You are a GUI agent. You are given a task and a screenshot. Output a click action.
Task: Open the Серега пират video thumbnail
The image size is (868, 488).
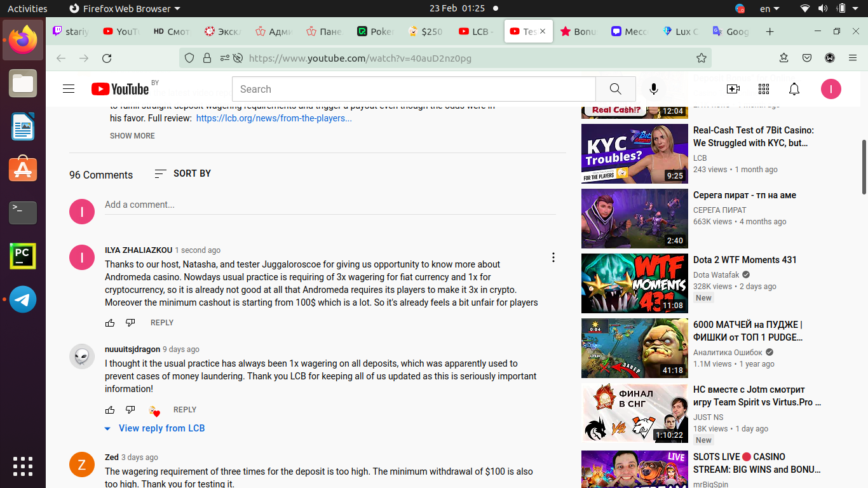(635, 219)
